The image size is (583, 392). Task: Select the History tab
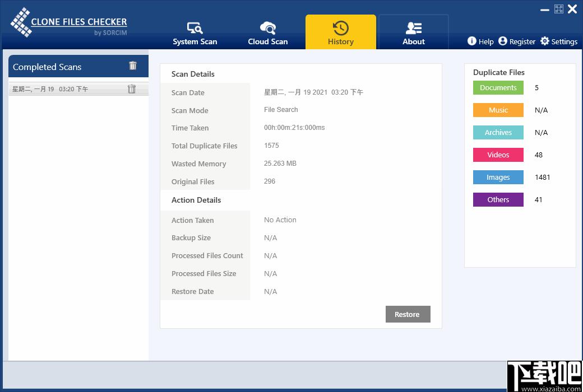pyautogui.click(x=341, y=32)
